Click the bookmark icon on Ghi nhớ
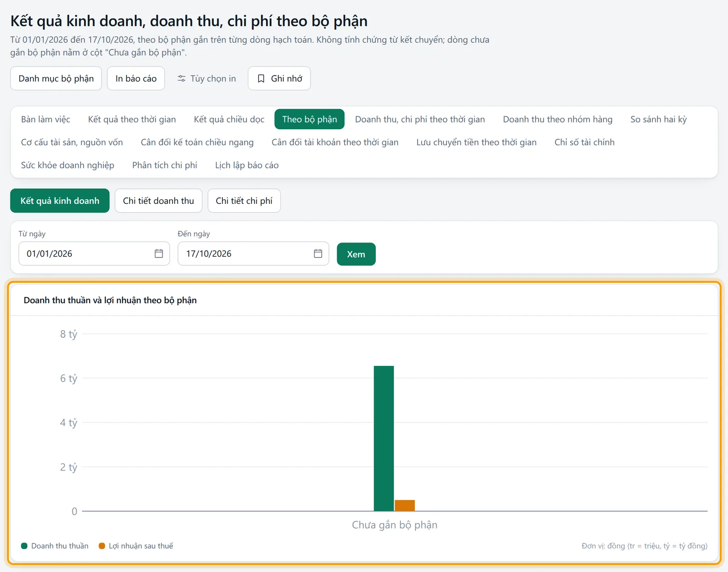This screenshot has width=728, height=572. pos(261,79)
